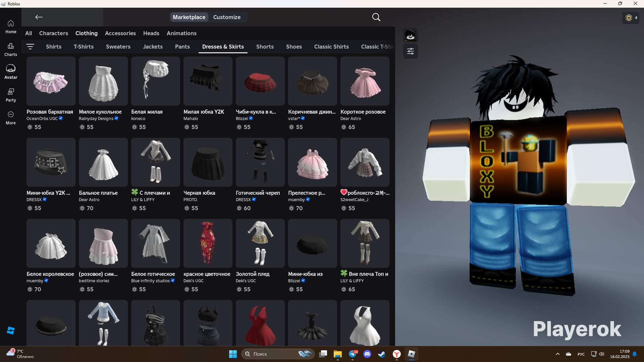The height and width of the screenshot is (362, 644).
Task: Select the Characters category tab
Action: pyautogui.click(x=54, y=33)
